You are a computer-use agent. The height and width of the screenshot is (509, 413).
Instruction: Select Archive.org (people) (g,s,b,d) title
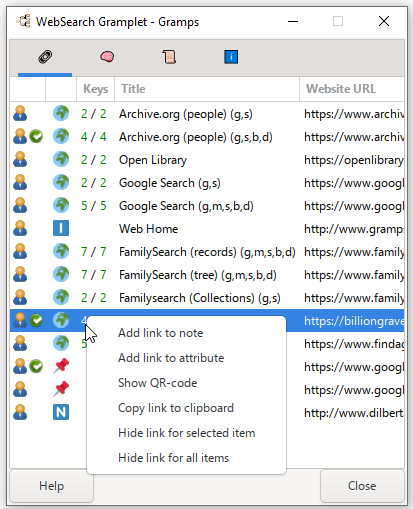(196, 137)
